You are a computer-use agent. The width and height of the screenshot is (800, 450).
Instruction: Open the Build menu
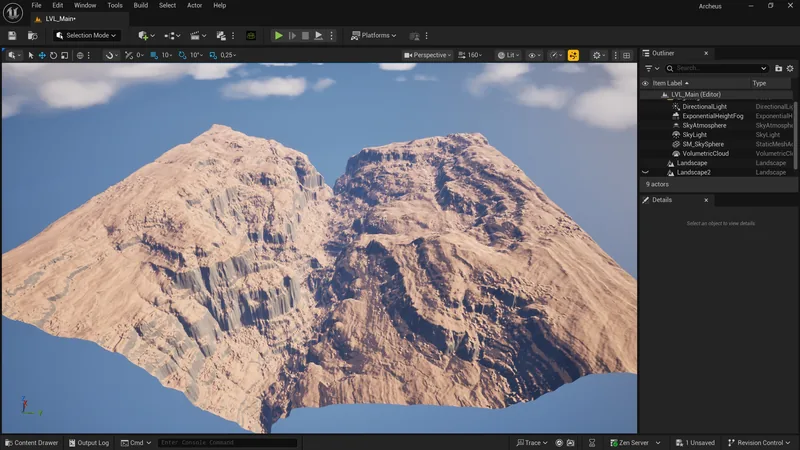(x=141, y=5)
